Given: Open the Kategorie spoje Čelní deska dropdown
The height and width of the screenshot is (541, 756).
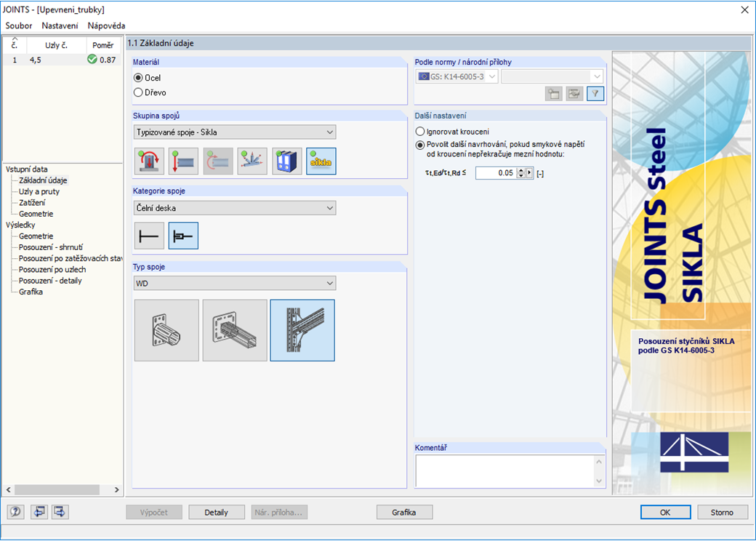Looking at the screenshot, I should [x=235, y=208].
